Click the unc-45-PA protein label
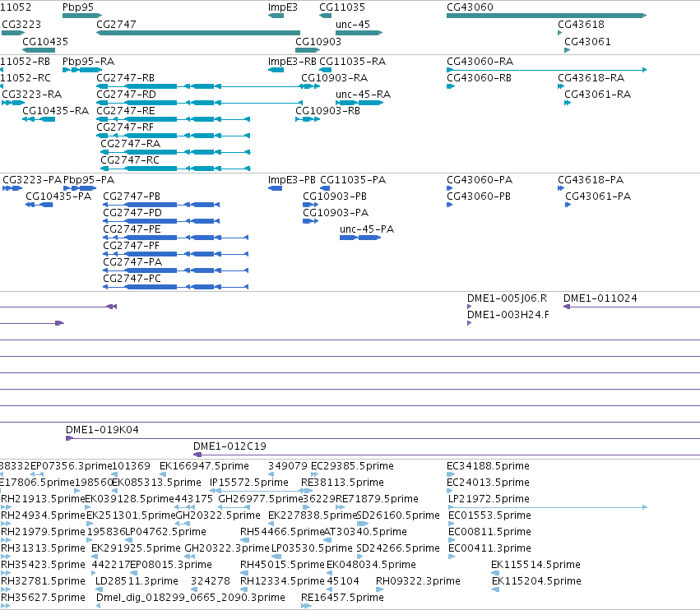Image resolution: width=700 pixels, height=610 pixels. [367, 229]
